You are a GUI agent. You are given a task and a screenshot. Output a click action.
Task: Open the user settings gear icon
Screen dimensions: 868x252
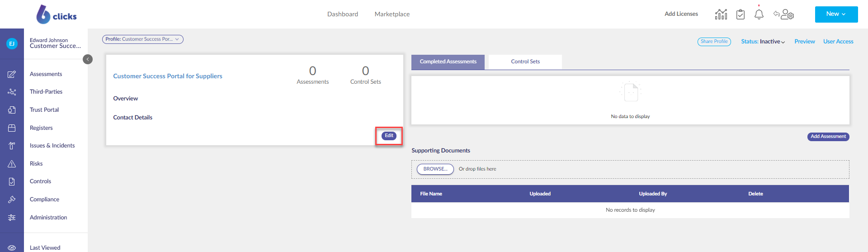(787, 14)
